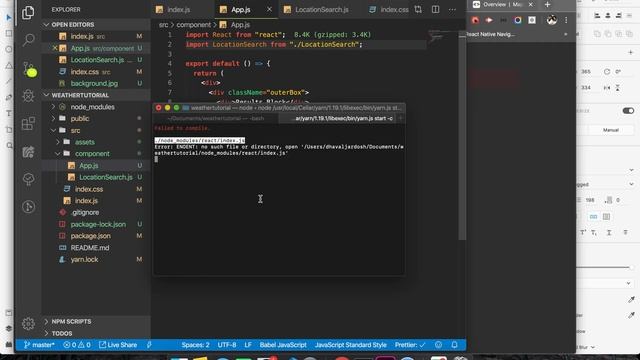
Task: Expand the public folder
Action: (96, 119)
